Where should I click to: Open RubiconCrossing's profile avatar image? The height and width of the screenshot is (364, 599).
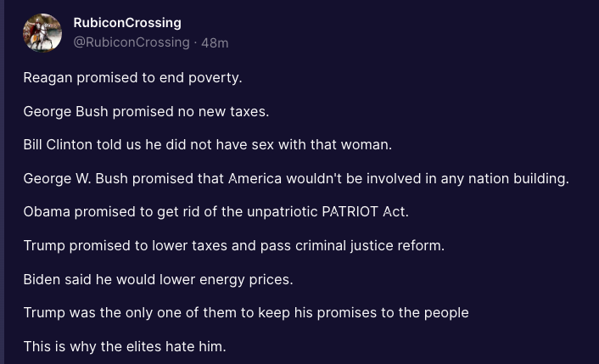[x=42, y=33]
